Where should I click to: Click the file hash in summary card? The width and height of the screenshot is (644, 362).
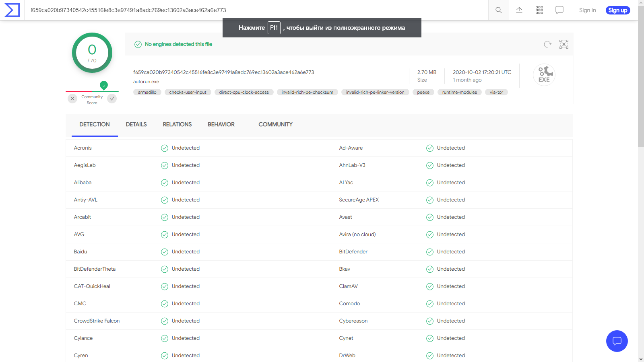pyautogui.click(x=224, y=72)
